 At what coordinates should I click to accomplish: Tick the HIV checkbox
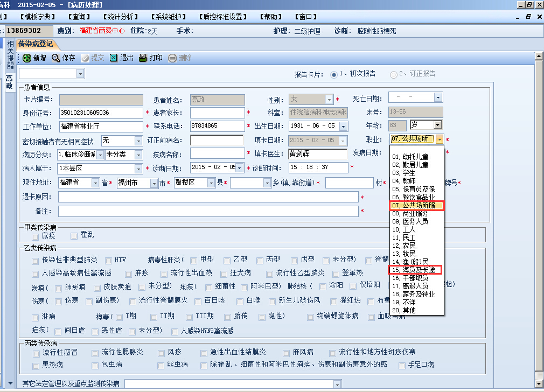(x=109, y=261)
